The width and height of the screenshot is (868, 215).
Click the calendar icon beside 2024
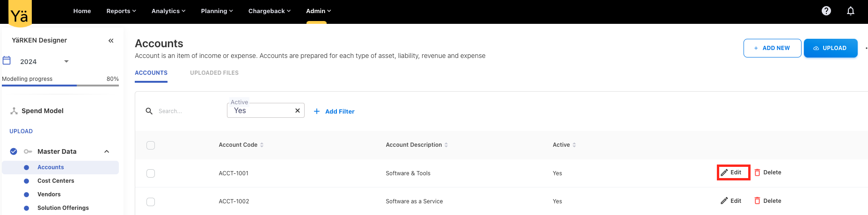pos(7,61)
